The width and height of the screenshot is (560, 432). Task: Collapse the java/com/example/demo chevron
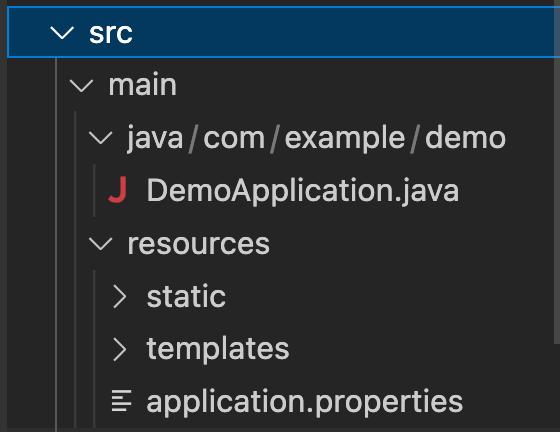point(101,138)
